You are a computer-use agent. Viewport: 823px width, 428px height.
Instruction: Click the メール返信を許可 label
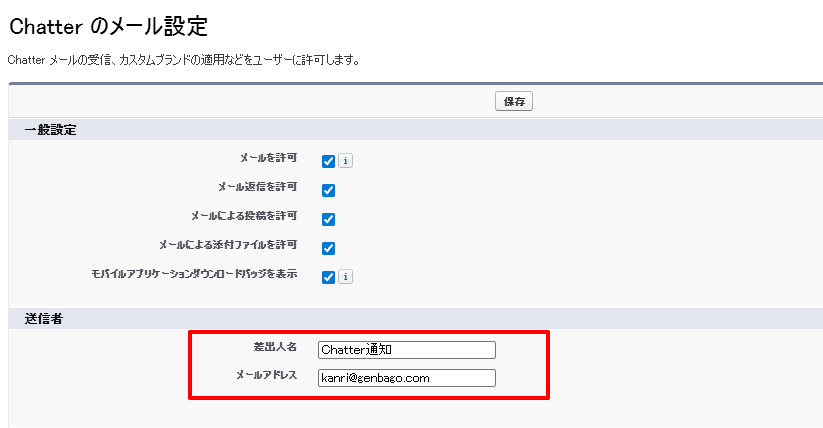[x=257, y=187]
